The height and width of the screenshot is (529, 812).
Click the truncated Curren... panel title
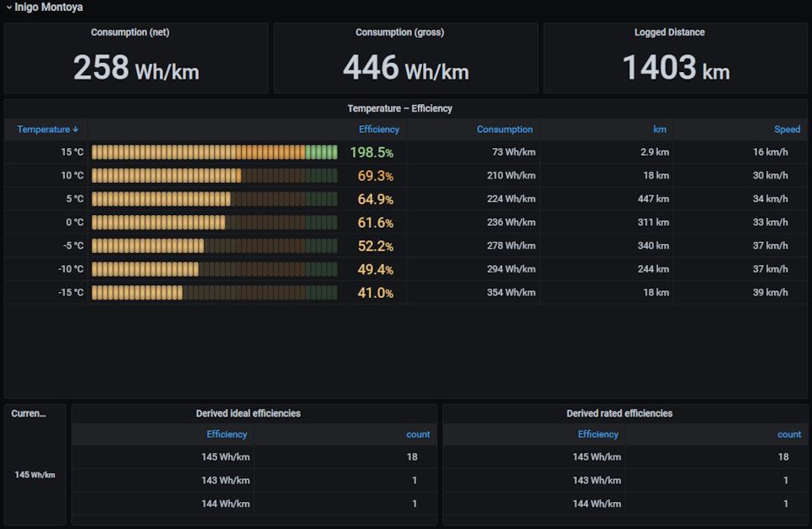(29, 413)
